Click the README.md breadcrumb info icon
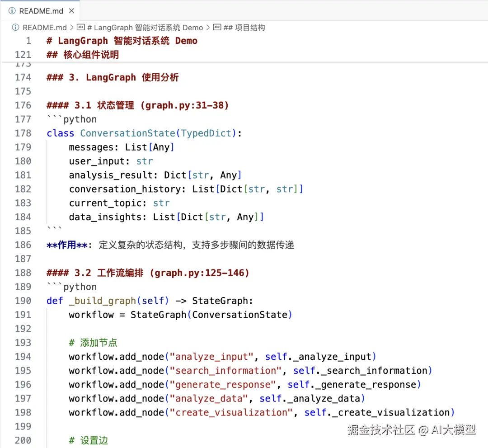Image resolution: width=488 pixels, height=448 pixels. point(15,28)
